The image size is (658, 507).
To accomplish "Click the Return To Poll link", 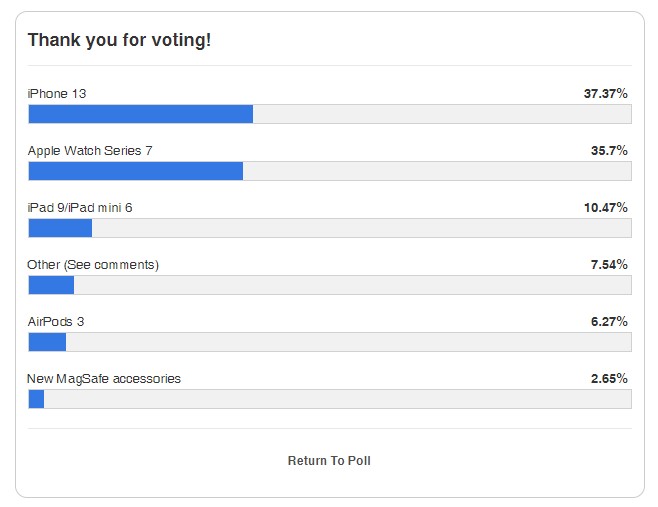I will (x=329, y=460).
